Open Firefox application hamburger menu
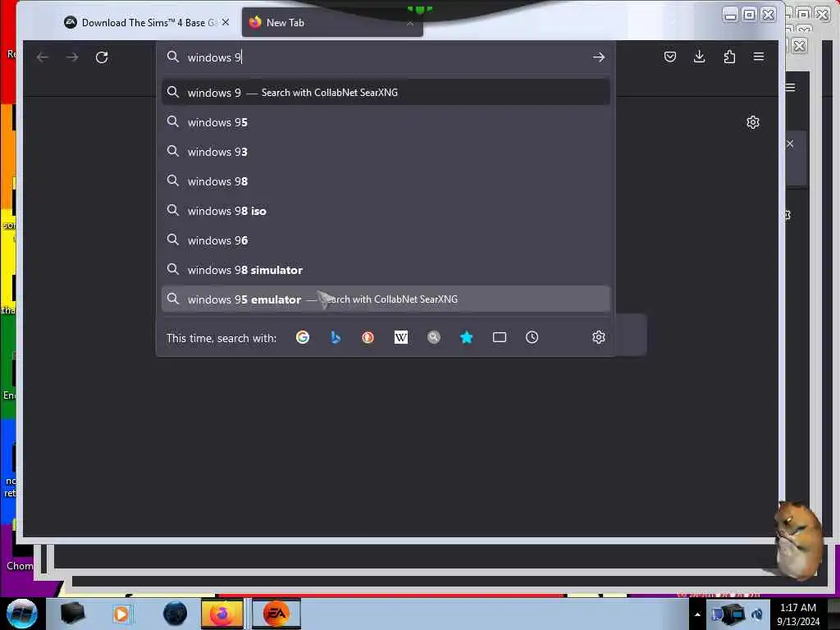The width and height of the screenshot is (840, 630). coord(759,57)
